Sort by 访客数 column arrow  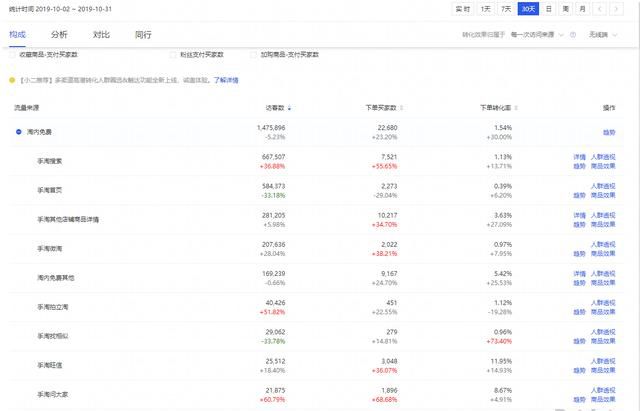290,107
